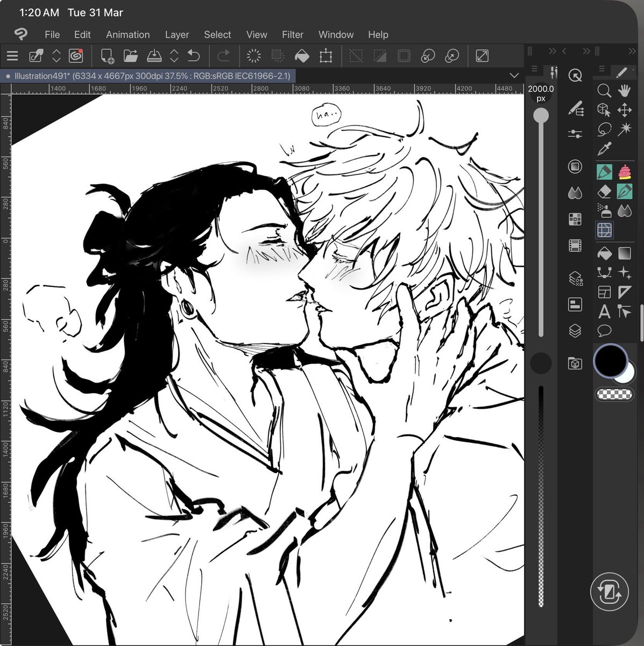Open the Animation menu

128,34
